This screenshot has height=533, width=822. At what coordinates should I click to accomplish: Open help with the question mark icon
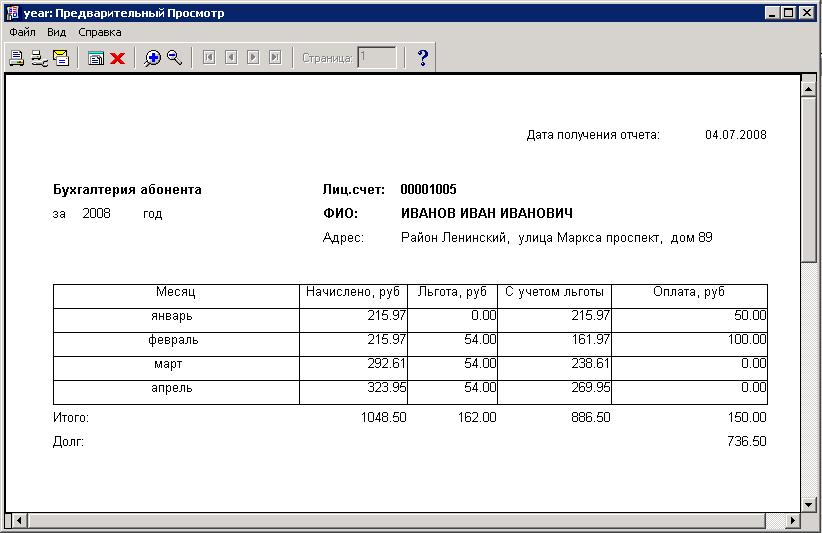coord(422,58)
